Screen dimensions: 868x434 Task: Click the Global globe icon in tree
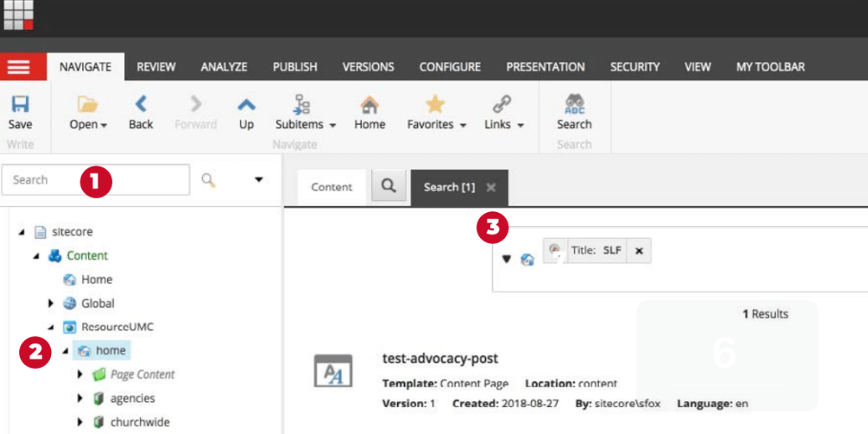[70, 303]
